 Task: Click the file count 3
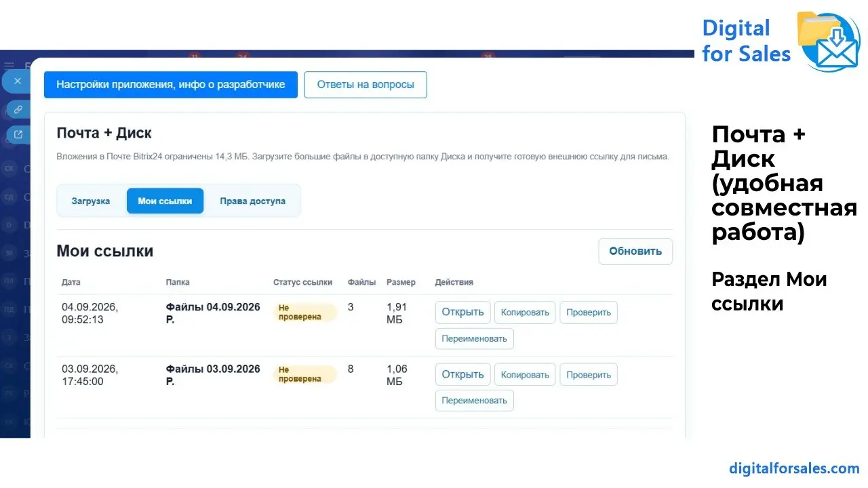pos(351,307)
